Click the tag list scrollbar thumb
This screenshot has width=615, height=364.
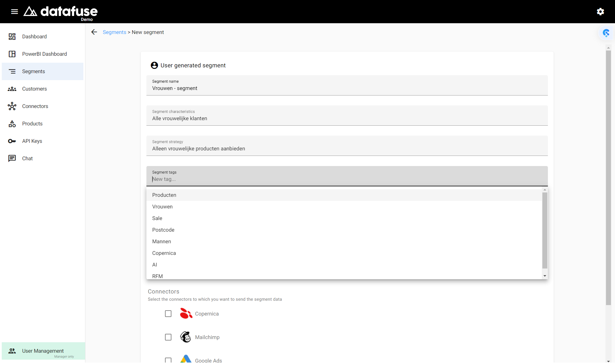click(545, 230)
